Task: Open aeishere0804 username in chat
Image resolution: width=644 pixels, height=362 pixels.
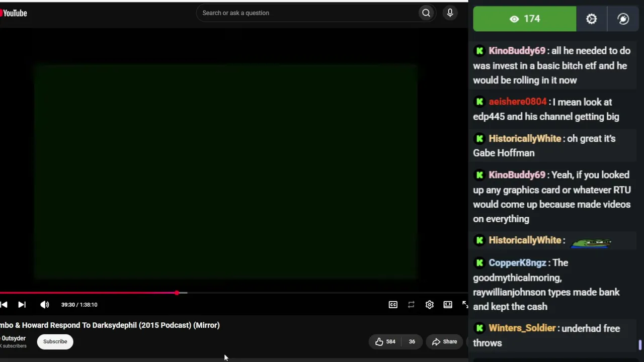Action: point(517,102)
